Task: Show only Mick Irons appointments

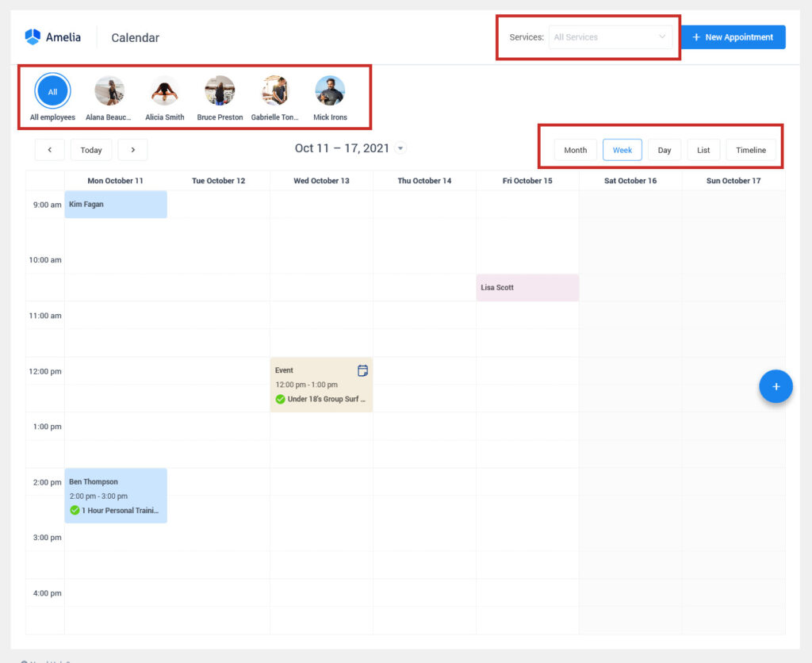Action: 330,90
